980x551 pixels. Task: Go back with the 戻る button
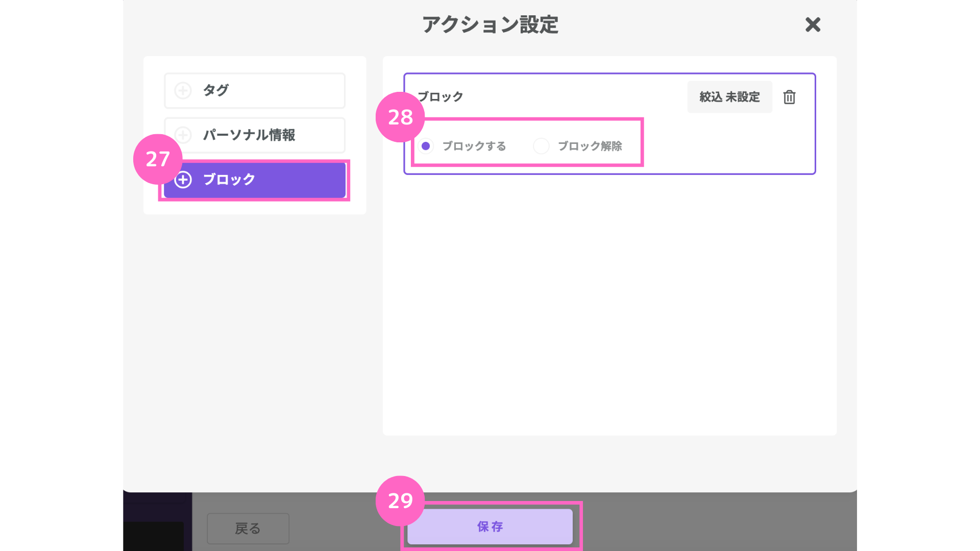pos(248,529)
